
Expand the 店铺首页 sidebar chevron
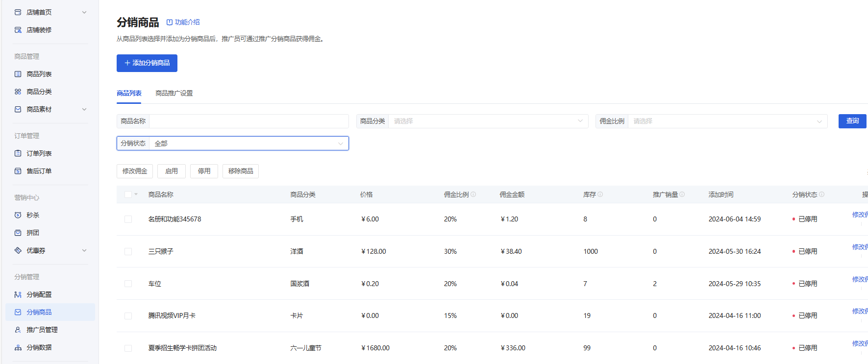click(x=84, y=12)
